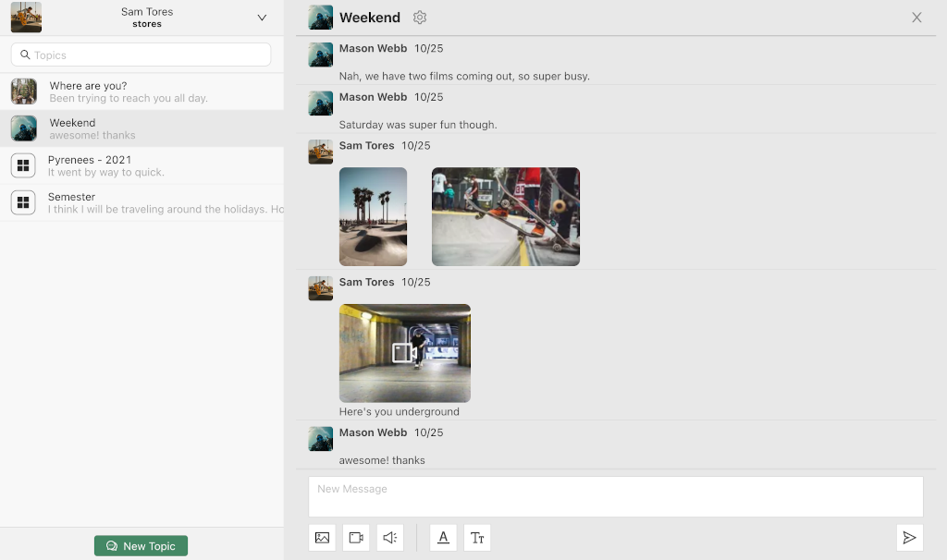Screen dimensions: 947x560
Task: Click the New Topic button
Action: 141,546
